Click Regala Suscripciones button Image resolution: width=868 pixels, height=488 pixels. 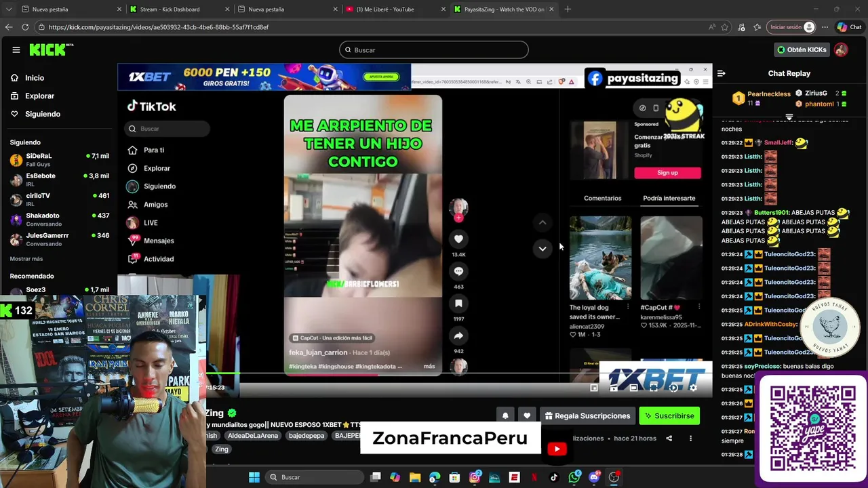pos(587,415)
